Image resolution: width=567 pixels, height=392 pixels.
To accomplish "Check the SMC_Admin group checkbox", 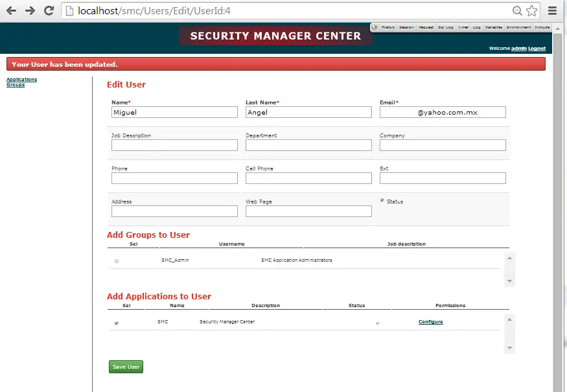I will pyautogui.click(x=117, y=260).
